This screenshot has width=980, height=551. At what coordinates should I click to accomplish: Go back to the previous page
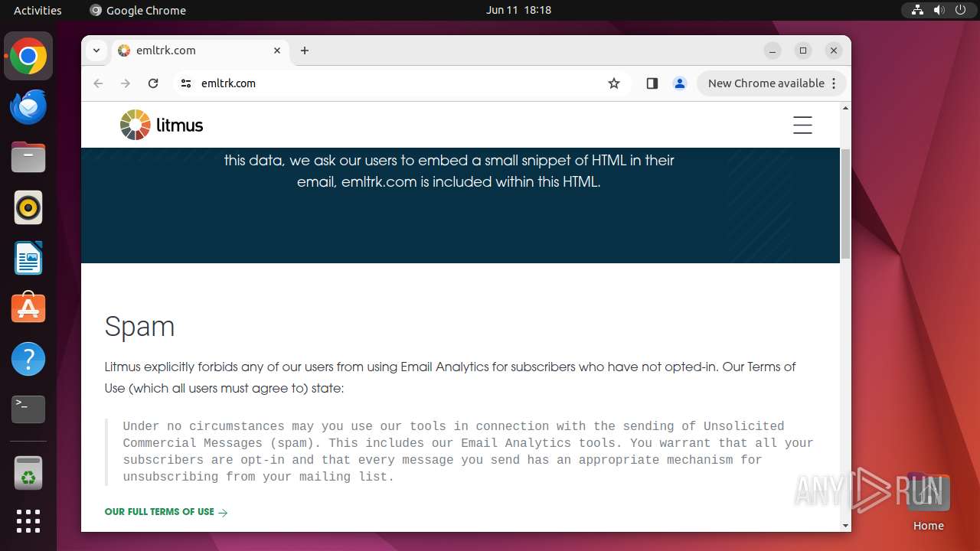(x=98, y=83)
